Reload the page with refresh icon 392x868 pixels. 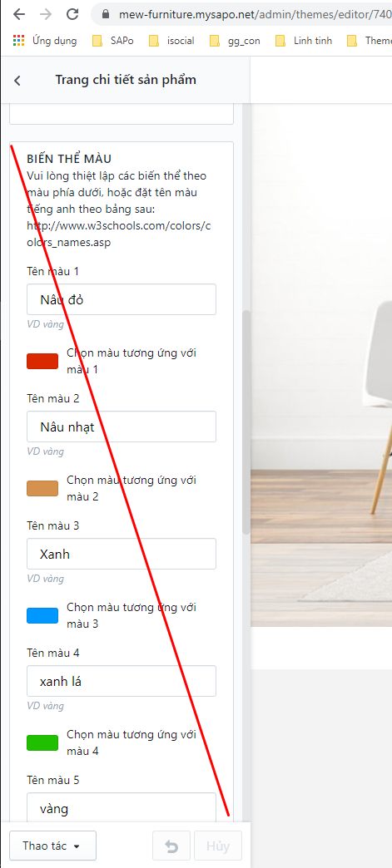click(x=72, y=14)
